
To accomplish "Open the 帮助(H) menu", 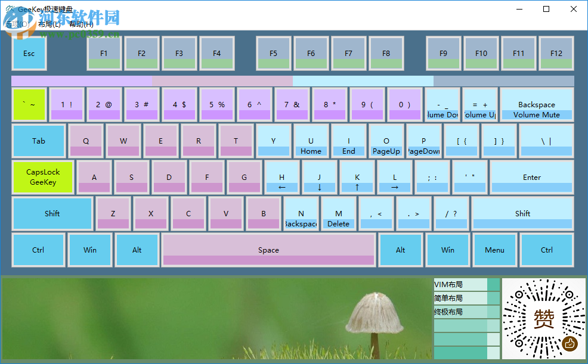I will [x=81, y=24].
